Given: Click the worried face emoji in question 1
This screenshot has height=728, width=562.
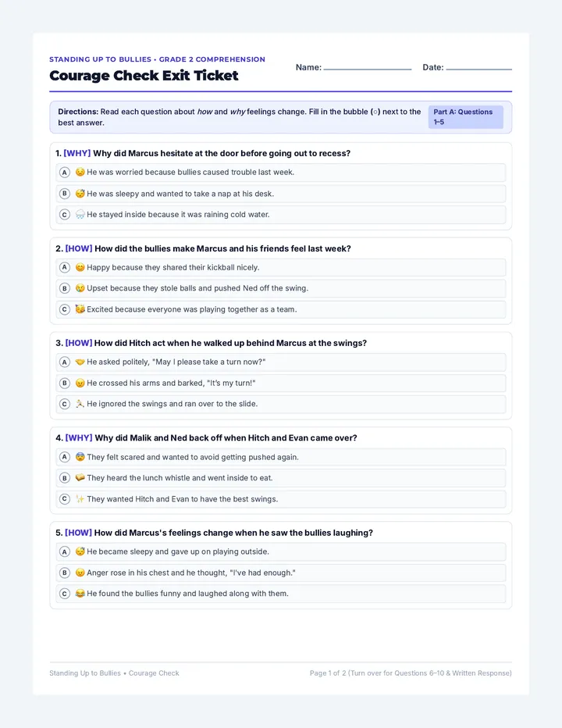Looking at the screenshot, I should pos(80,173).
